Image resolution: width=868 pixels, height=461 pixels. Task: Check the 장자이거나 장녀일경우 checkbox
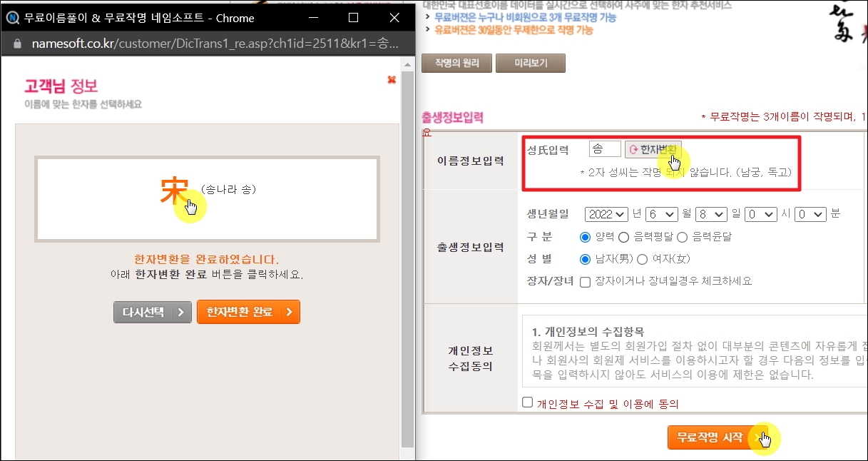point(585,282)
